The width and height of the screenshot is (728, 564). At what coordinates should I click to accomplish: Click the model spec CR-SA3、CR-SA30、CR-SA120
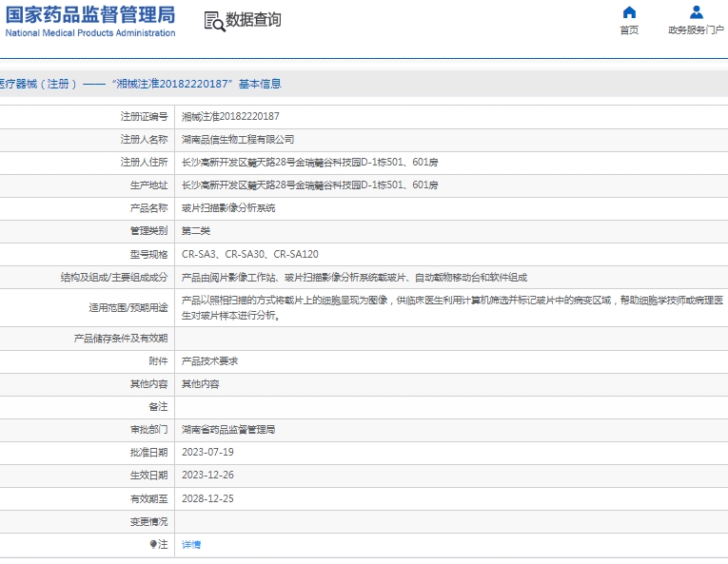250,254
